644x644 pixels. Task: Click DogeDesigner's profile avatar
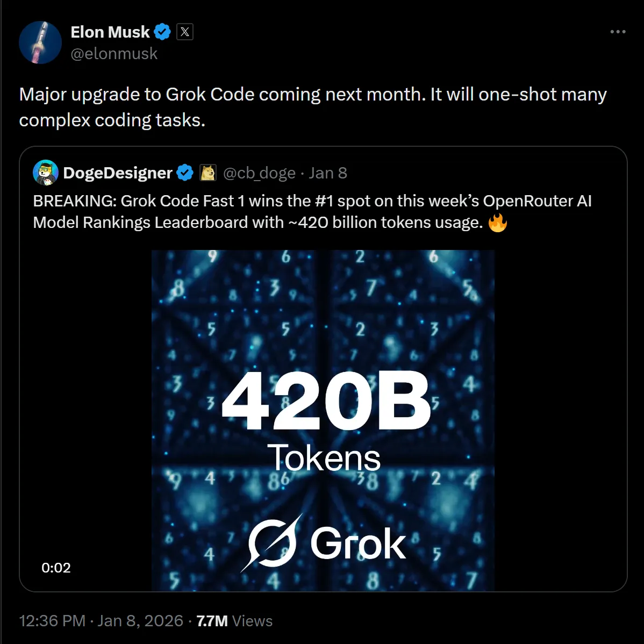[x=45, y=173]
